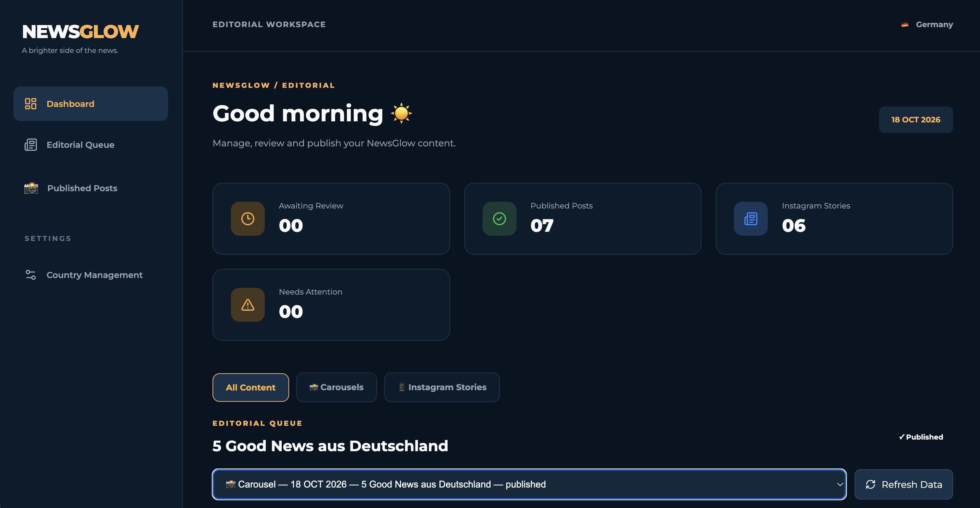The height and width of the screenshot is (508, 980).
Task: Open Editorial Queue in the sidebar
Action: (x=90, y=145)
